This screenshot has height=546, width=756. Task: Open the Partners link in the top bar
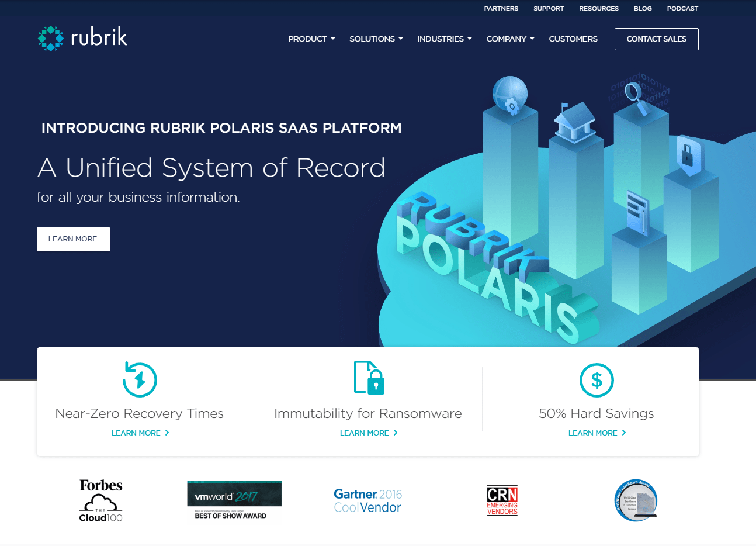click(x=501, y=9)
